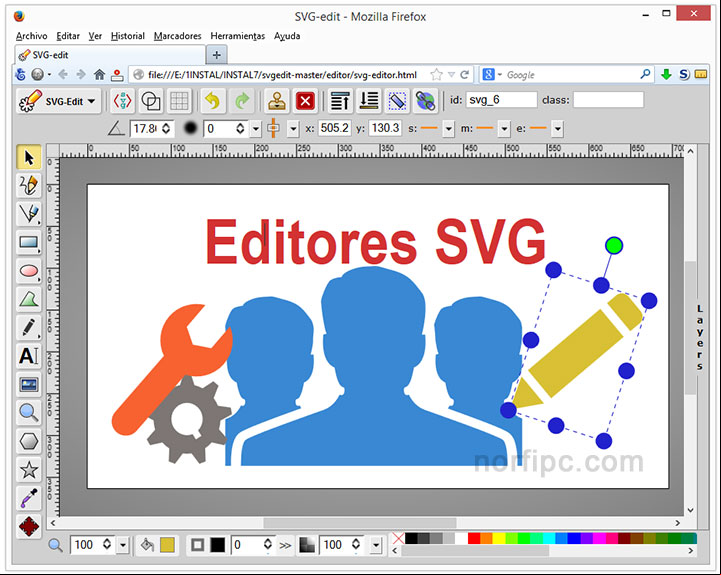Delete the selected element
Screen dimensions: 721x575
click(x=305, y=101)
